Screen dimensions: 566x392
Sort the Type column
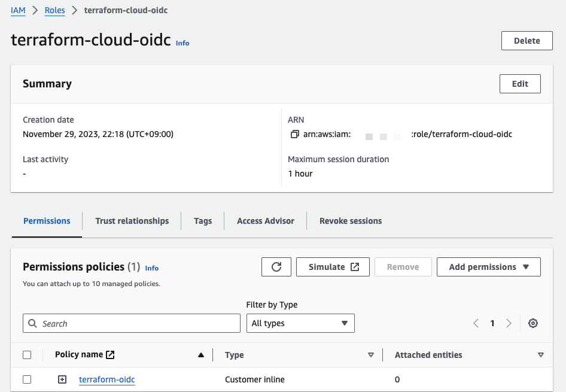click(371, 355)
